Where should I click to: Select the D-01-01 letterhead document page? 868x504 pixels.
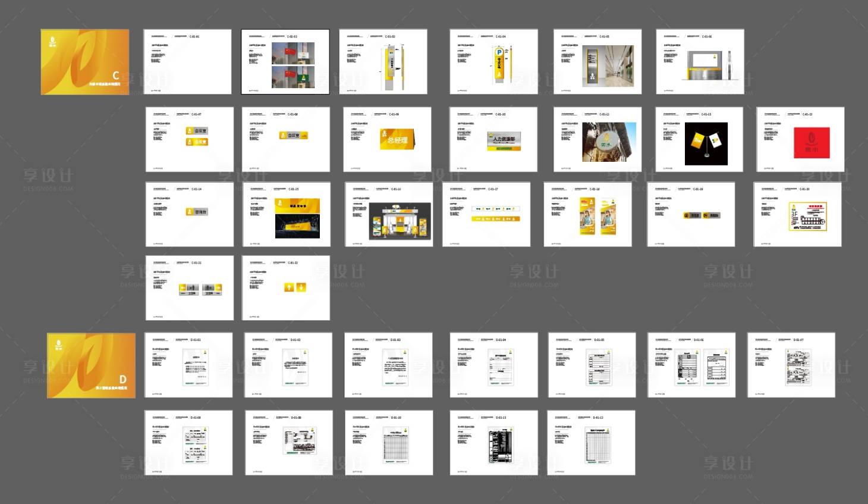pyautogui.click(x=188, y=365)
